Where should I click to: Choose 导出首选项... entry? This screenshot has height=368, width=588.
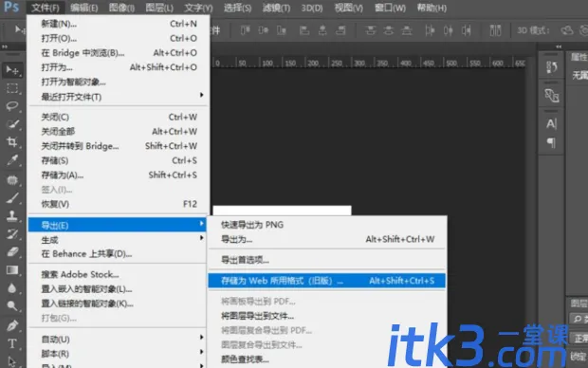(327, 260)
